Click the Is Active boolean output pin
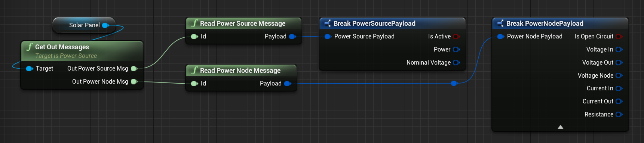The image size is (644, 143). click(x=456, y=37)
